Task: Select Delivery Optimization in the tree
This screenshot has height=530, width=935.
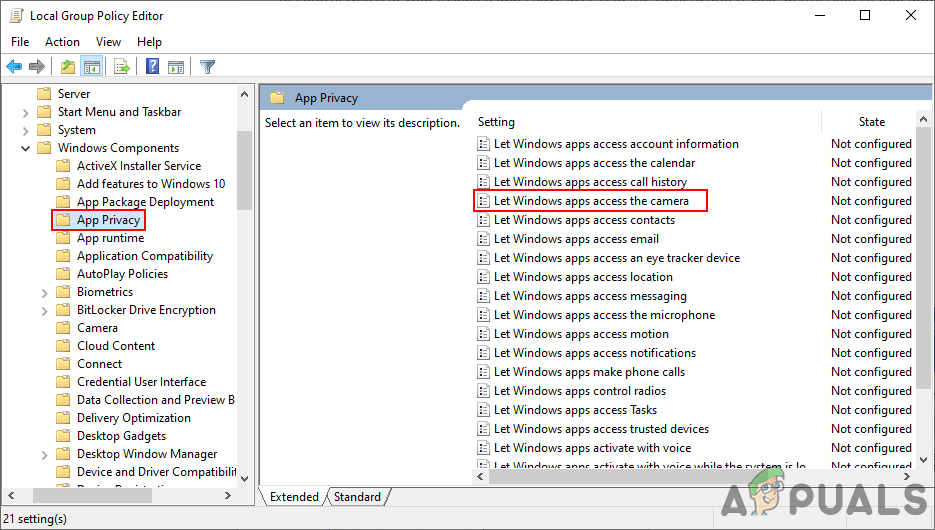Action: (134, 418)
